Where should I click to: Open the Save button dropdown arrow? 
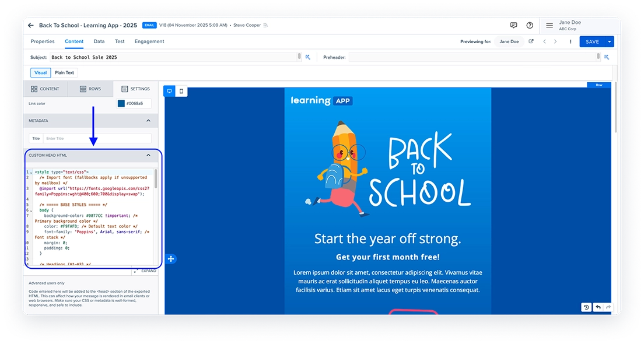click(610, 42)
